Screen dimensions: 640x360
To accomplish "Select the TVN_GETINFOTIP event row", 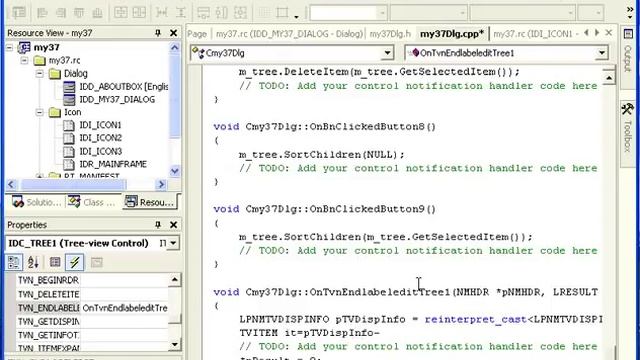I will tap(92, 335).
